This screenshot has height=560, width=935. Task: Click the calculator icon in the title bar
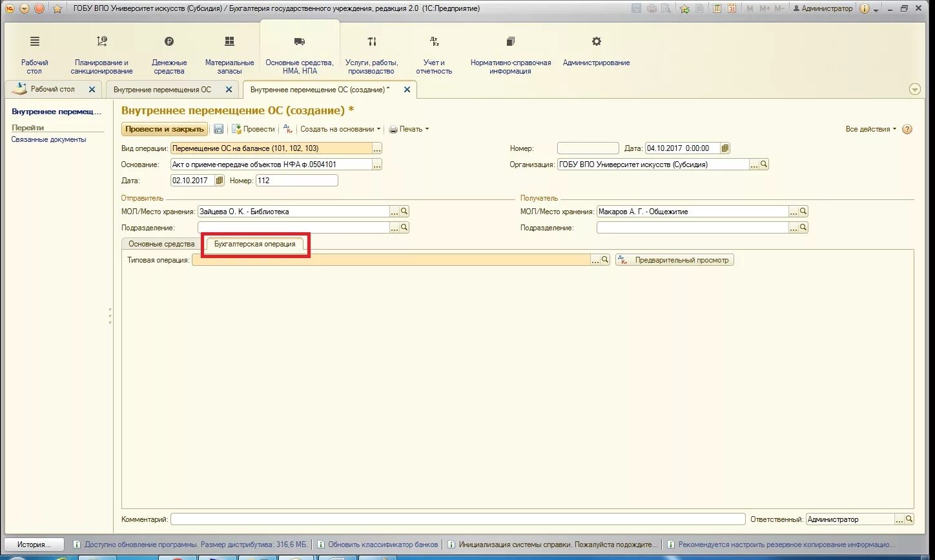(x=717, y=8)
